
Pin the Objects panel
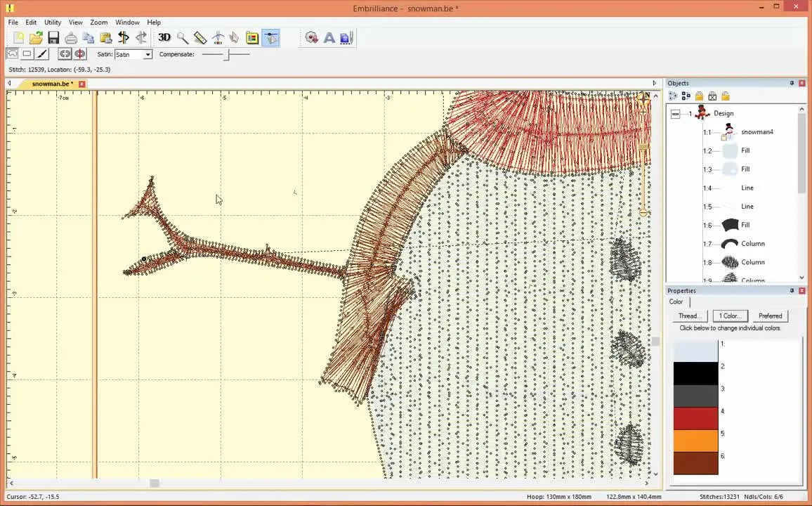click(792, 83)
